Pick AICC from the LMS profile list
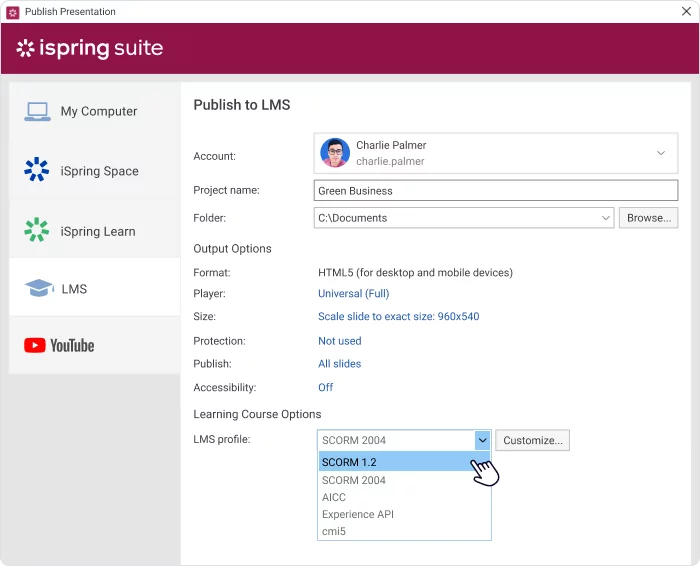The height and width of the screenshot is (566, 700). (404, 497)
